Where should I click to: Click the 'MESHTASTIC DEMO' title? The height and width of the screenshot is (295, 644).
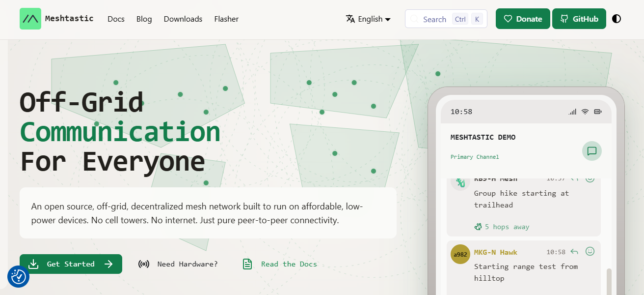pos(483,137)
